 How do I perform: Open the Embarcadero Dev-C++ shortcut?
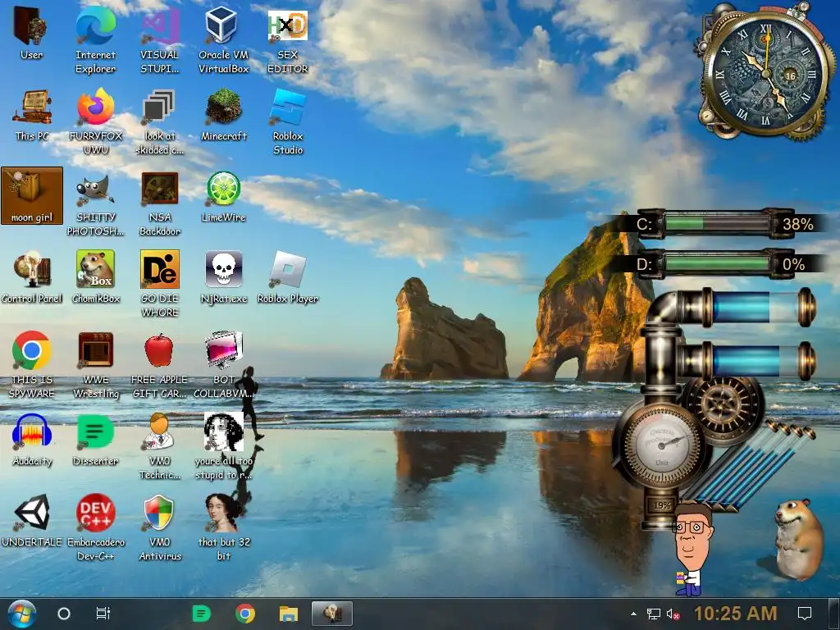coord(95,527)
